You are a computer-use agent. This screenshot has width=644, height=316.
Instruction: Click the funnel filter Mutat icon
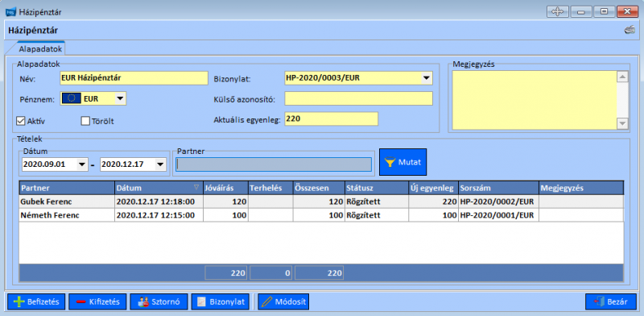click(390, 162)
